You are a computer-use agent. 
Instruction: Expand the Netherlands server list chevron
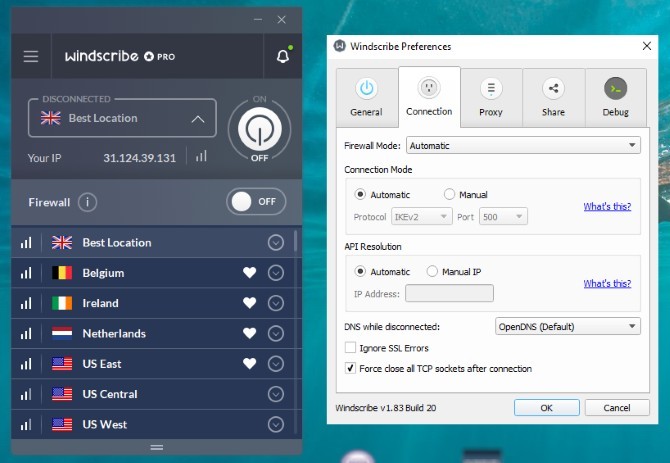coord(276,333)
